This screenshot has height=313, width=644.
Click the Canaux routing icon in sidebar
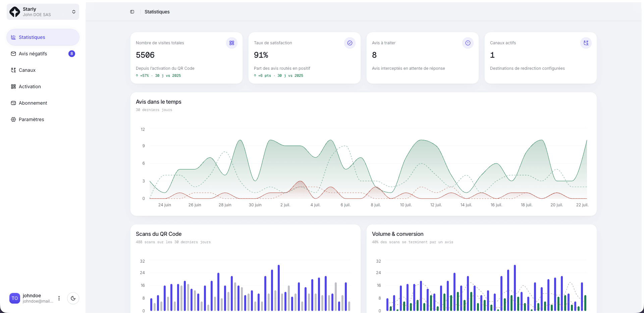coord(13,70)
